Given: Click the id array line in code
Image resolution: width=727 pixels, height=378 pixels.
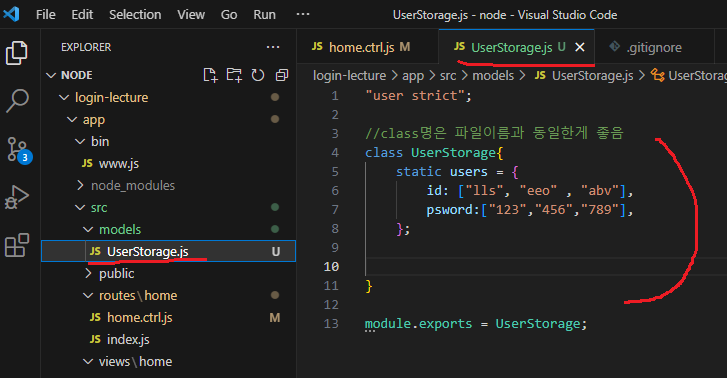Looking at the screenshot, I should 530,191.
